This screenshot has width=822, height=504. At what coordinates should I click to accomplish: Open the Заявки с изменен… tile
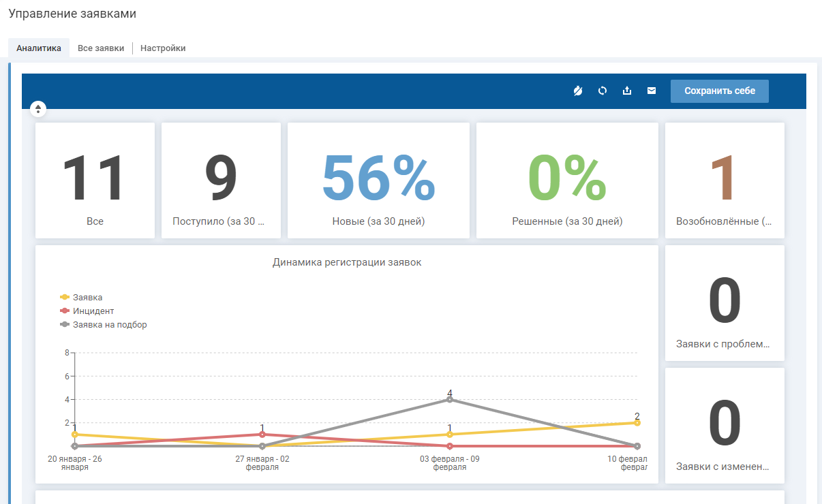pyautogui.click(x=724, y=426)
